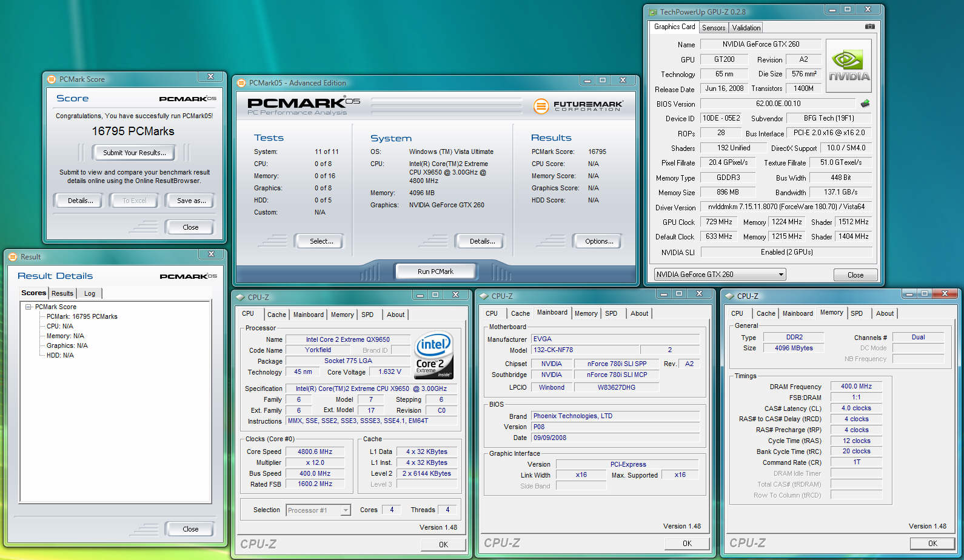Open the Results tab in Result Details
This screenshot has height=560, width=964.
point(62,293)
